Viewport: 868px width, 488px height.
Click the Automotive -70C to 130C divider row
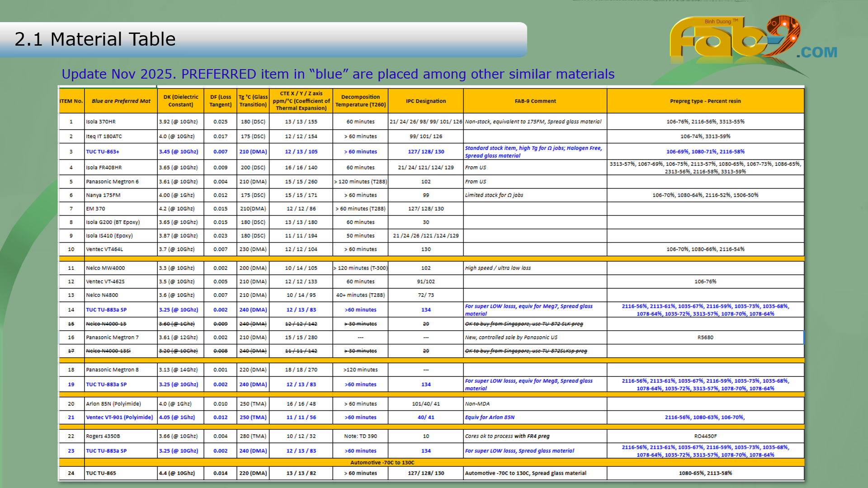[382, 463]
